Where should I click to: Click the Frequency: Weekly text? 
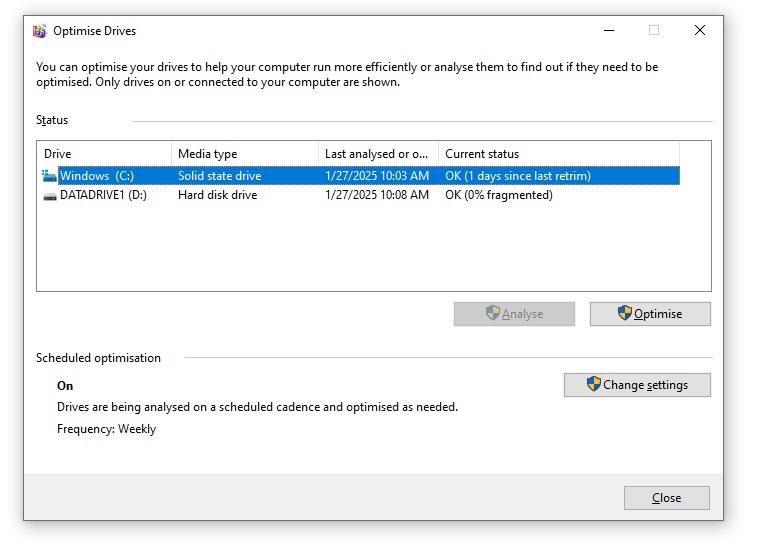[x=107, y=429]
